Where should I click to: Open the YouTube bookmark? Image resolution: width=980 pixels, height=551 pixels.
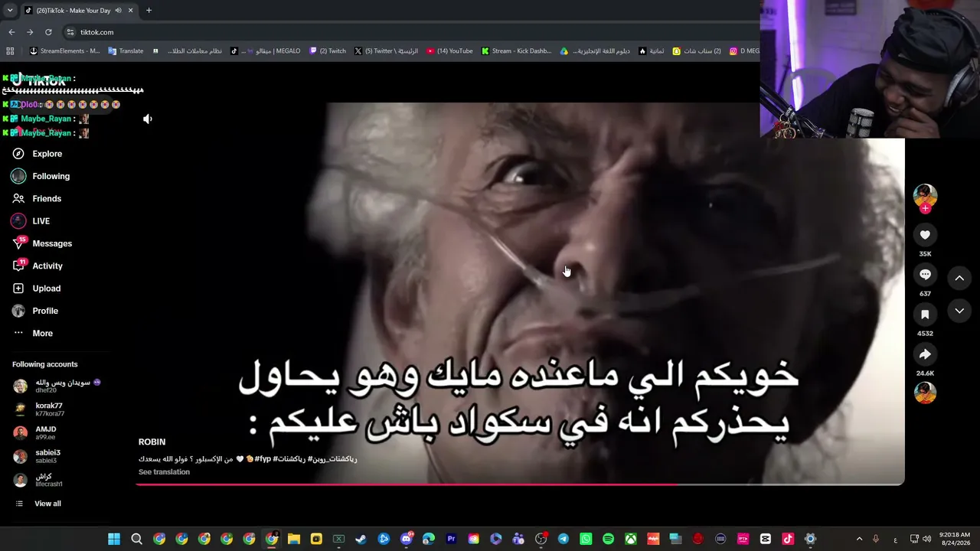[x=449, y=51]
